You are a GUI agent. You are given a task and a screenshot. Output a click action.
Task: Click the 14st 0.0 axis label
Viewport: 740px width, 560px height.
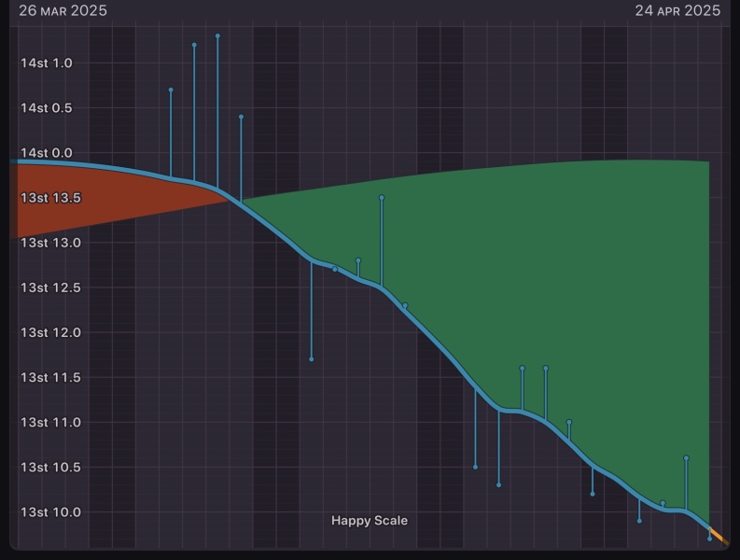pyautogui.click(x=47, y=153)
